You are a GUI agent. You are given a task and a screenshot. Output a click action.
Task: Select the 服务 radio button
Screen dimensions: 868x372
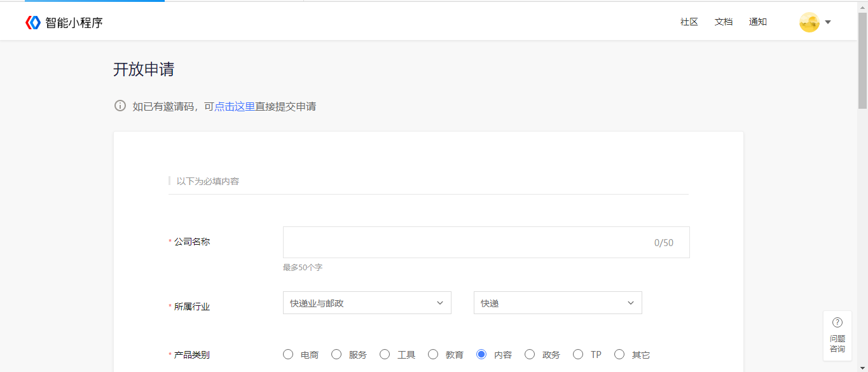click(x=336, y=354)
